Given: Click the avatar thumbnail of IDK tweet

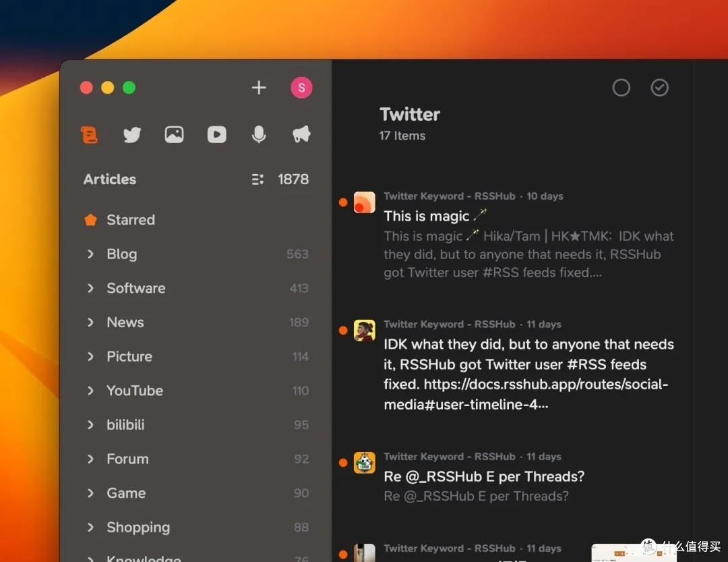Looking at the screenshot, I should pos(365,330).
